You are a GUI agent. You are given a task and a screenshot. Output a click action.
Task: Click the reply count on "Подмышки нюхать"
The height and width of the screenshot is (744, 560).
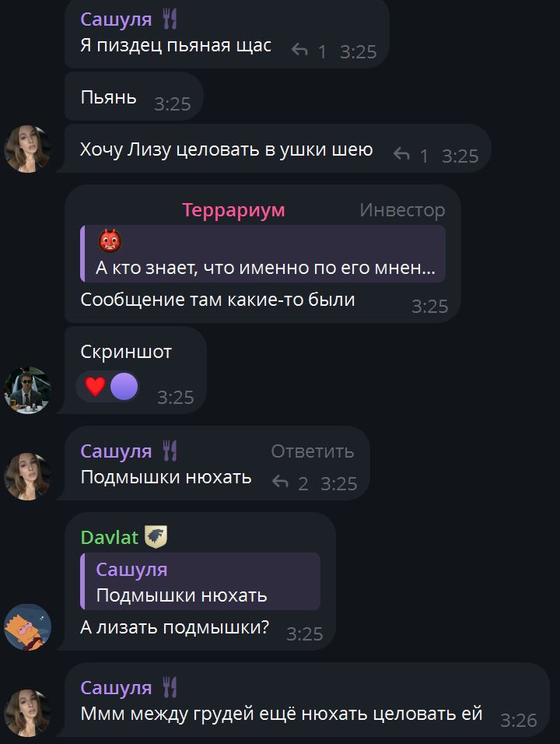point(303,484)
